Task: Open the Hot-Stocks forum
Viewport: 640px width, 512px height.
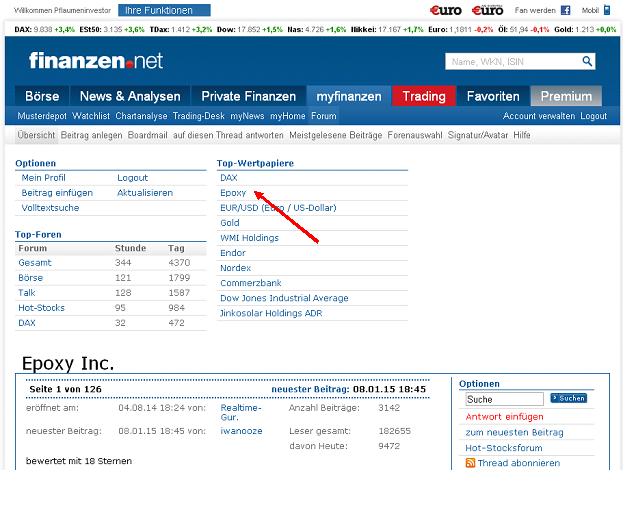Action: pos(41,308)
